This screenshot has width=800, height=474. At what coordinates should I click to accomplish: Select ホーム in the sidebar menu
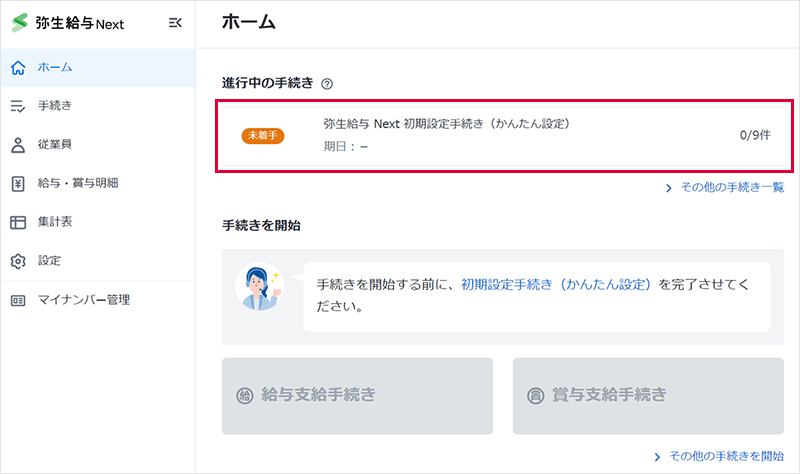coord(97,67)
